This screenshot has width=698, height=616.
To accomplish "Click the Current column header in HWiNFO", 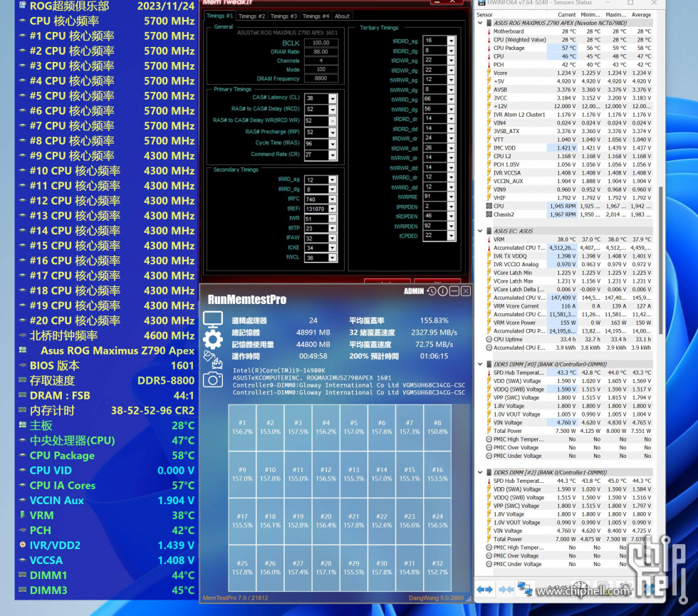I will click(x=566, y=15).
